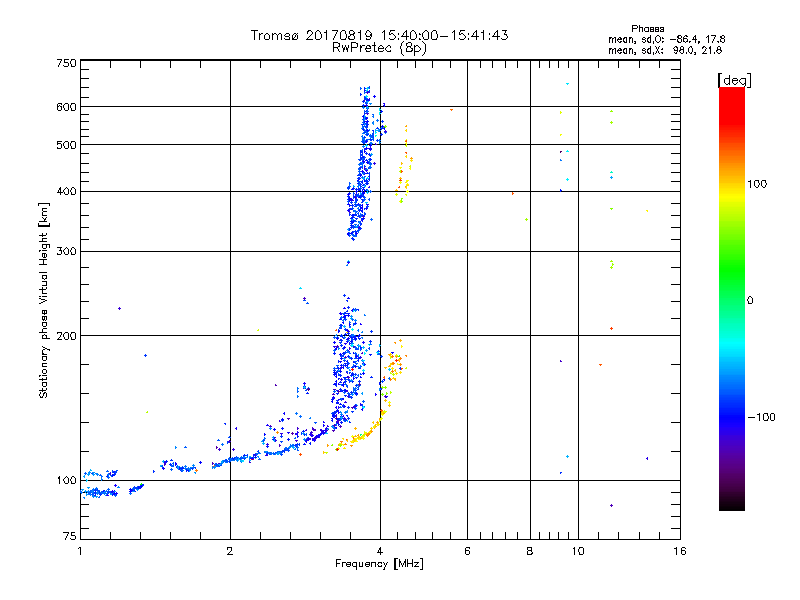Click the x-axis tick label '4'

(x=380, y=551)
